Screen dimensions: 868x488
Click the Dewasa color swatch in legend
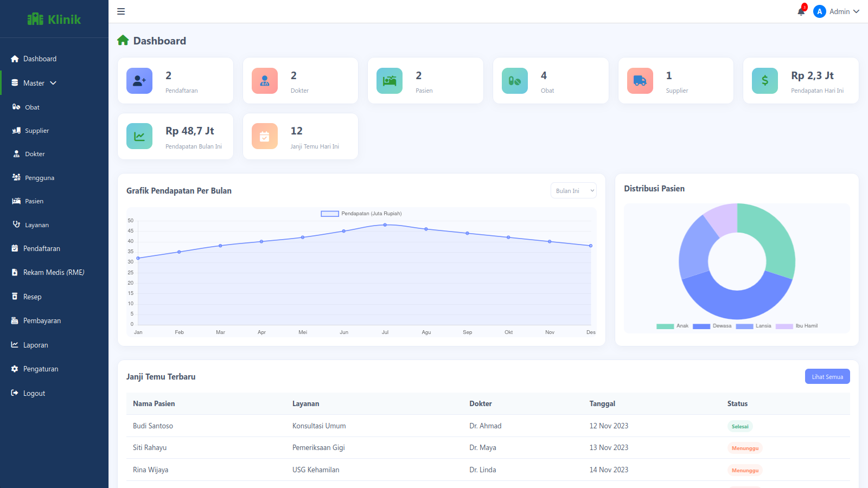point(701,326)
